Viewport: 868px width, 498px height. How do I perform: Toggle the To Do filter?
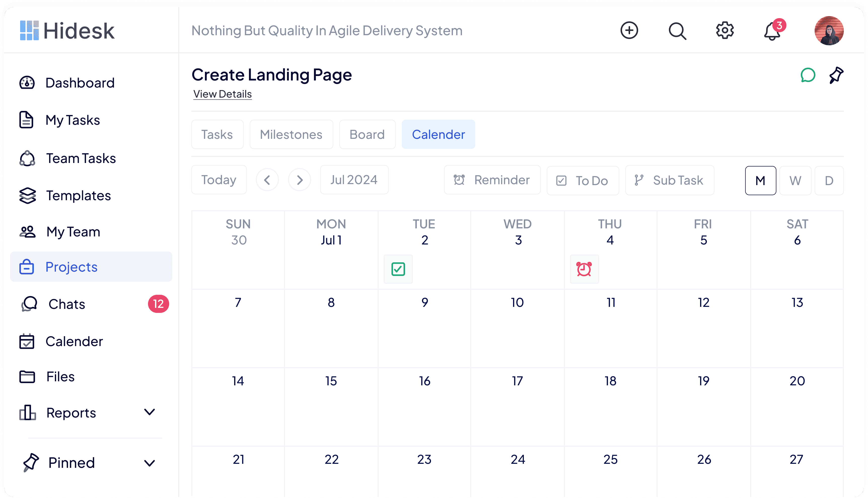(583, 180)
